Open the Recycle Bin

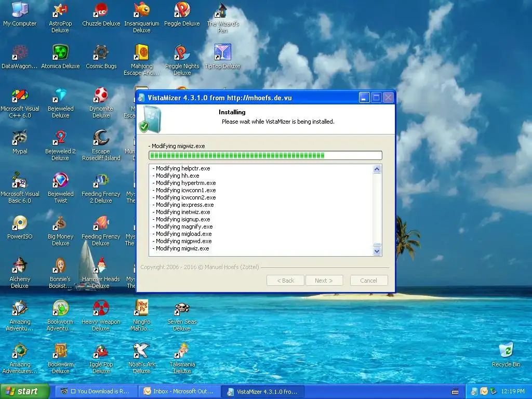[506, 354]
